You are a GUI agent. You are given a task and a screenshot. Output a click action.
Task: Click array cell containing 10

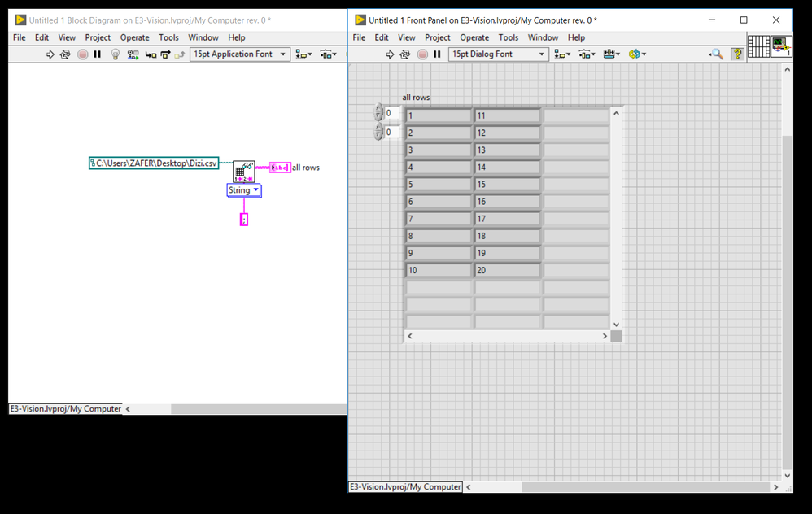tap(438, 270)
